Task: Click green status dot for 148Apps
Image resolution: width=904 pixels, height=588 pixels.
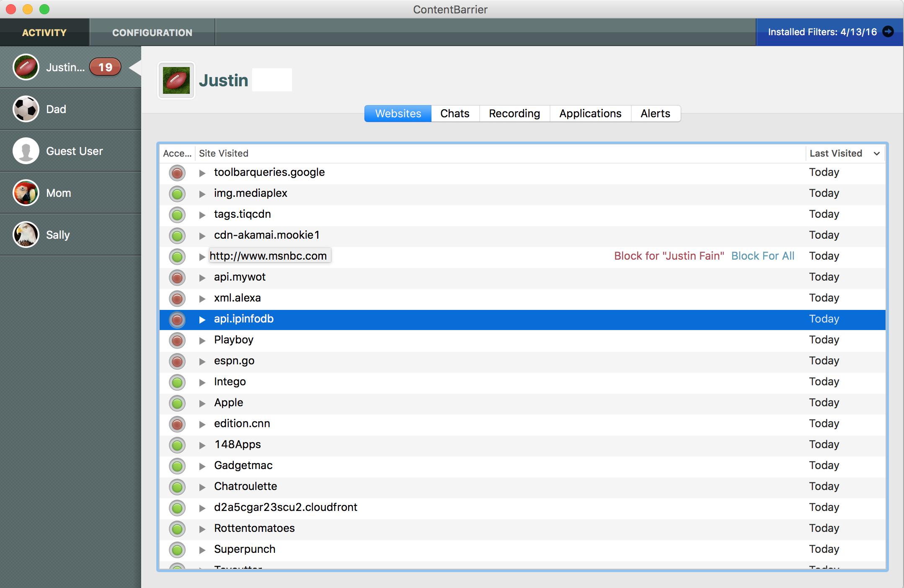Action: coord(177,445)
